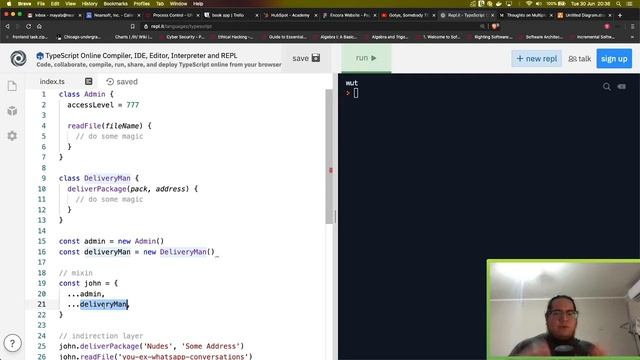Screen dimensions: 640x360
Task: Open the Apple menu
Action: [9, 4]
